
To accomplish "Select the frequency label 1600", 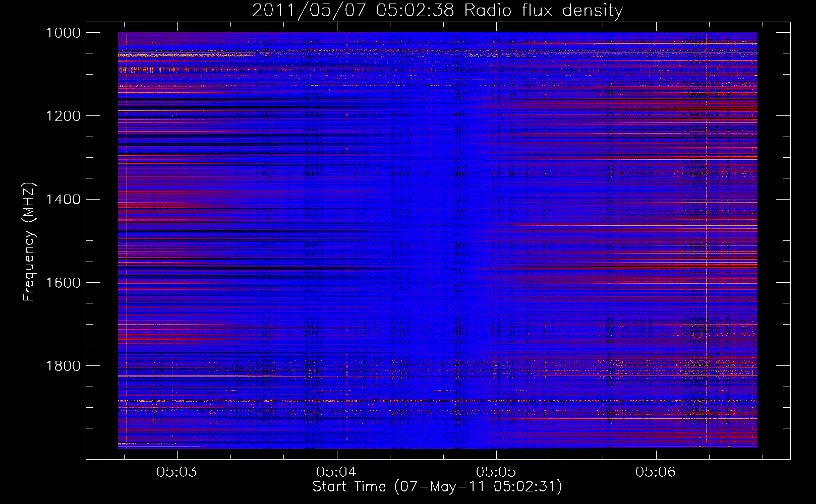I will (63, 283).
